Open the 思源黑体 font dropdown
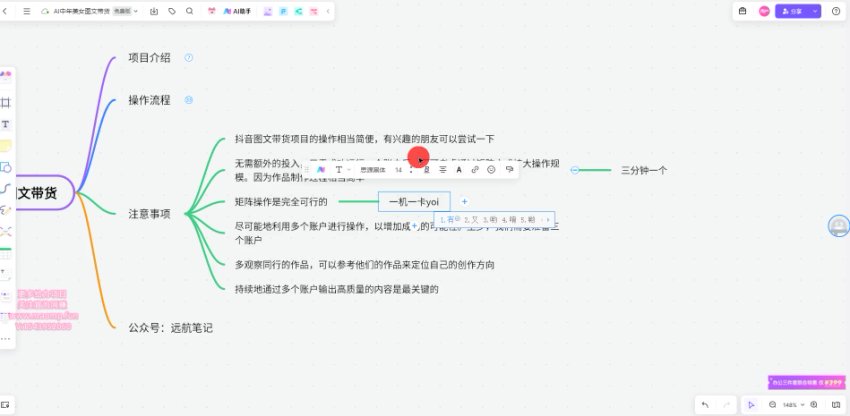The width and height of the screenshot is (850, 416). tap(374, 170)
